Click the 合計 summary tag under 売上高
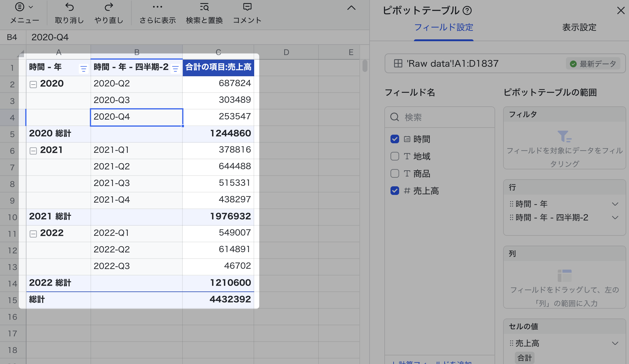The image size is (629, 364). point(524,358)
